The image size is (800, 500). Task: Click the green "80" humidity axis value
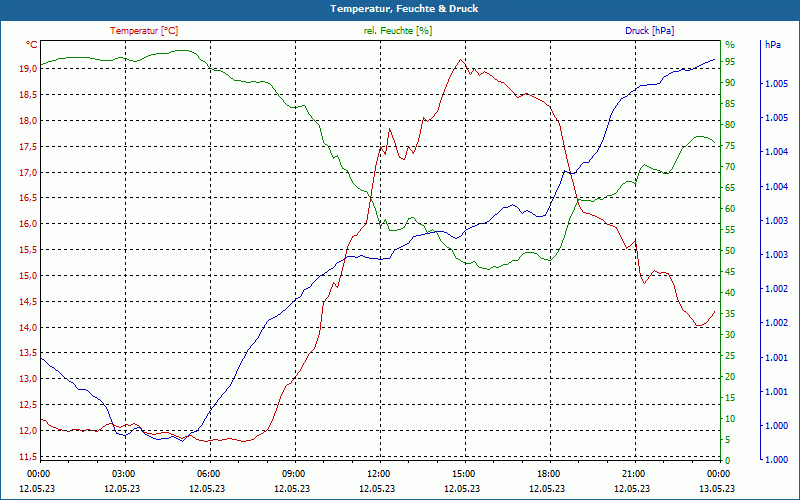[730, 125]
